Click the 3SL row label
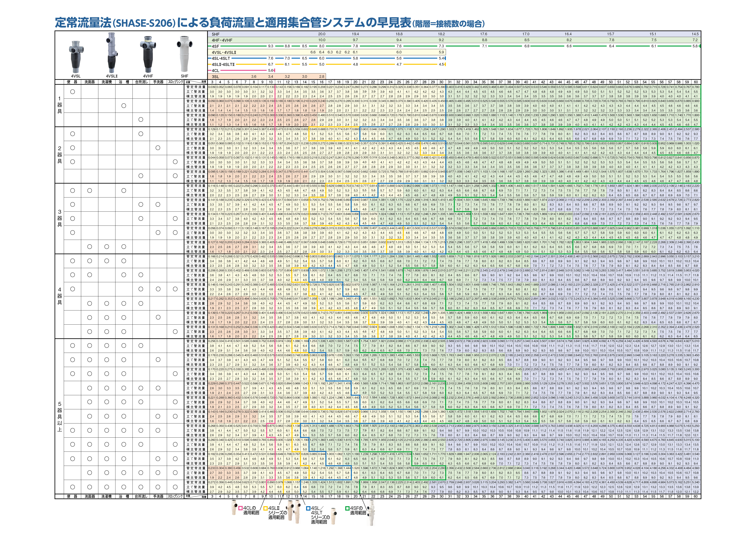This screenshot has width=756, height=535. point(215,77)
